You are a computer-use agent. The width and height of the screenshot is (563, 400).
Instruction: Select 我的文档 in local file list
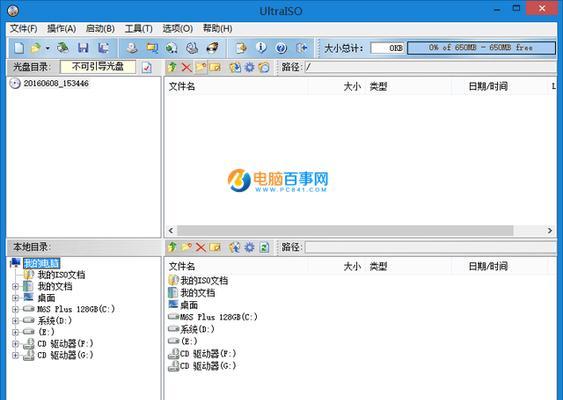pos(197,293)
